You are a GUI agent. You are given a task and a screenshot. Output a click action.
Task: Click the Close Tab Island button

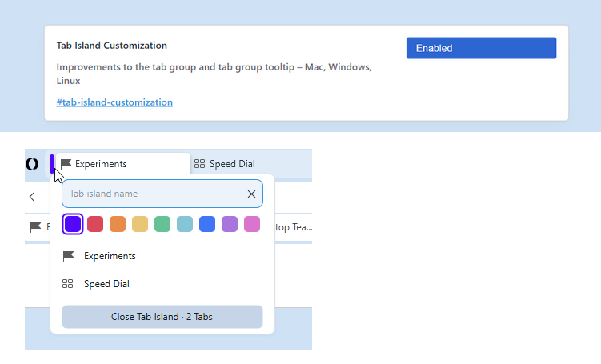tap(162, 317)
